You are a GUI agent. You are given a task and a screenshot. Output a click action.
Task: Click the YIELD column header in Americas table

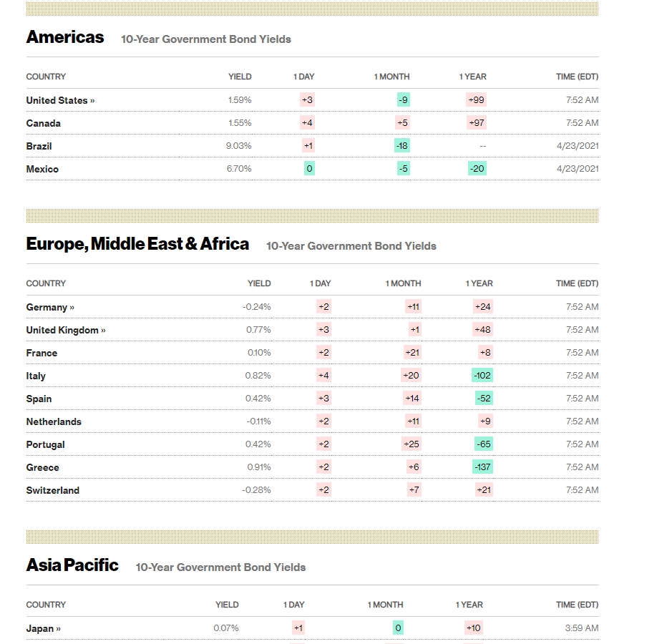pos(240,77)
